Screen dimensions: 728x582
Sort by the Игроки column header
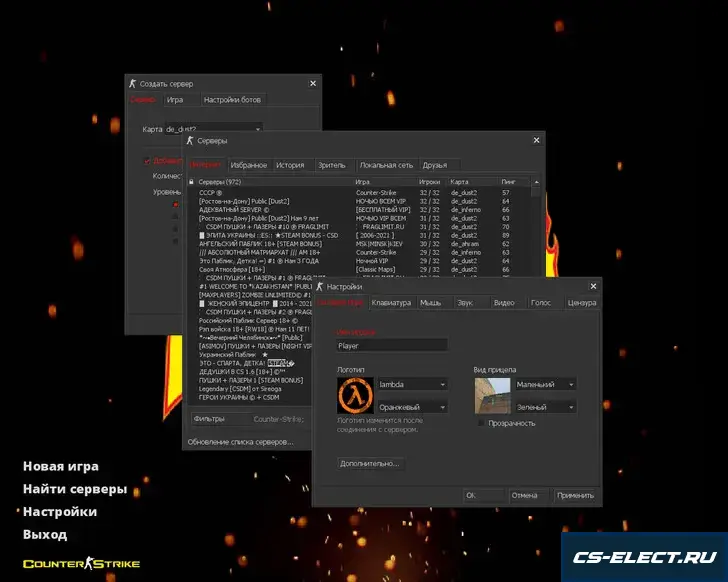click(x=431, y=182)
